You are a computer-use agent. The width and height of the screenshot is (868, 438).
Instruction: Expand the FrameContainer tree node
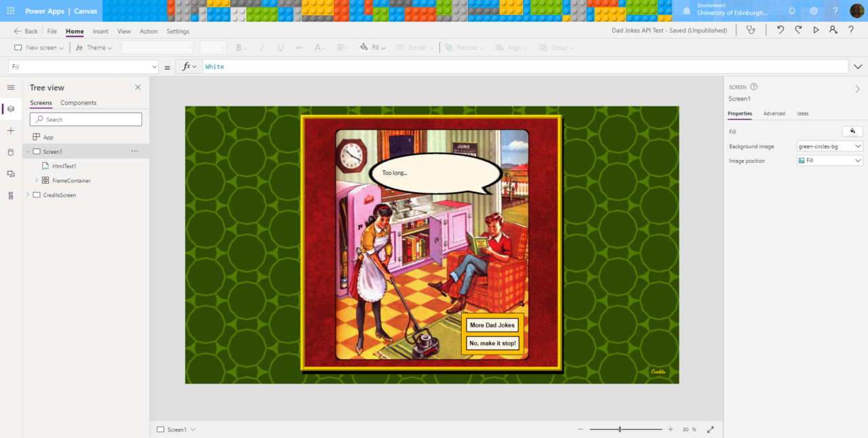click(37, 180)
